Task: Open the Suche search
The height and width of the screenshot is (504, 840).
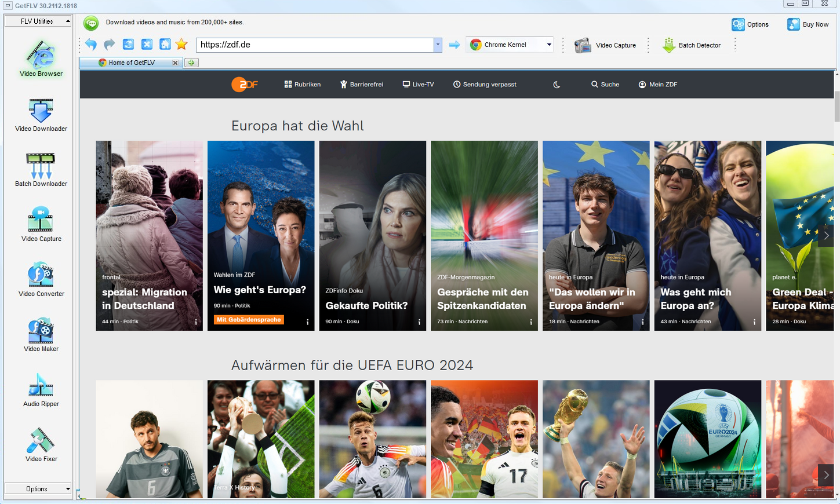Action: 605,85
